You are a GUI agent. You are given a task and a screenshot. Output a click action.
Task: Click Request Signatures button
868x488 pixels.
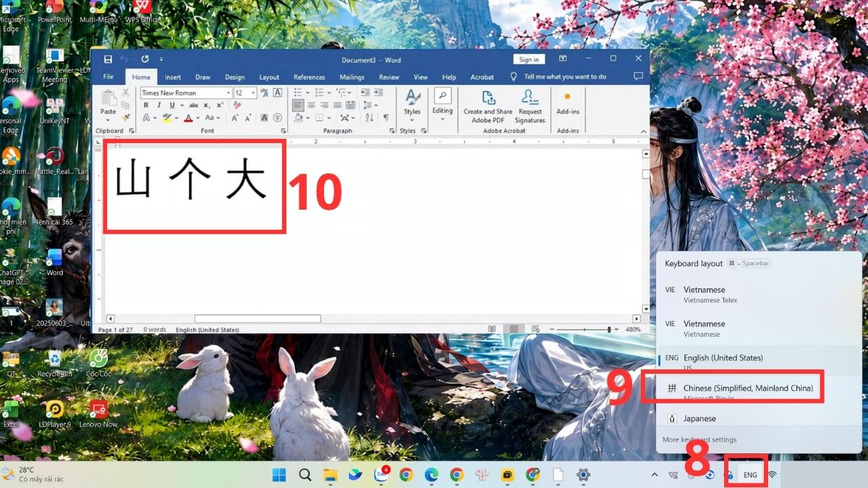(530, 106)
